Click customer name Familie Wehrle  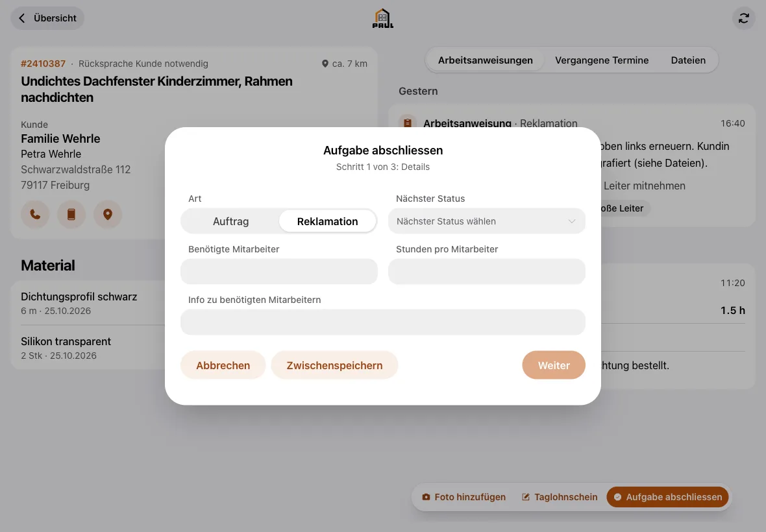click(x=60, y=139)
